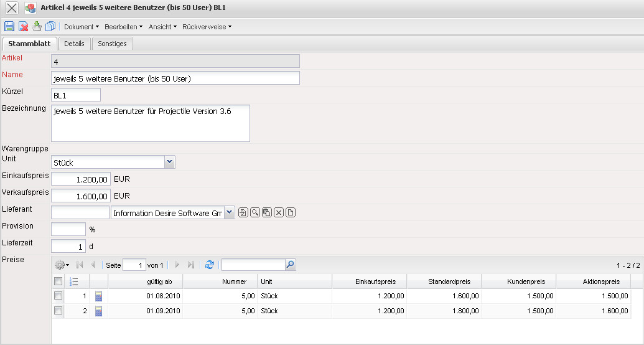Screen dimensions: 644x345
Task: Open the calculator icon in price row 1
Action: tap(98, 296)
